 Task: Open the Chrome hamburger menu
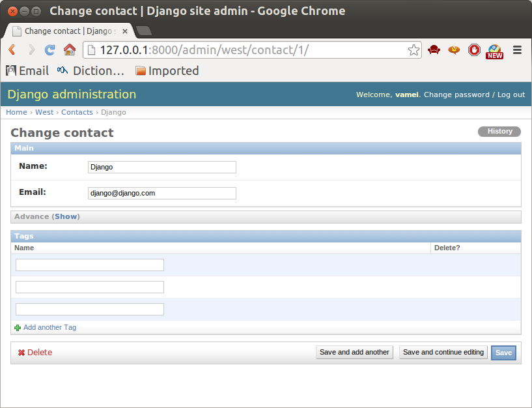pos(517,50)
